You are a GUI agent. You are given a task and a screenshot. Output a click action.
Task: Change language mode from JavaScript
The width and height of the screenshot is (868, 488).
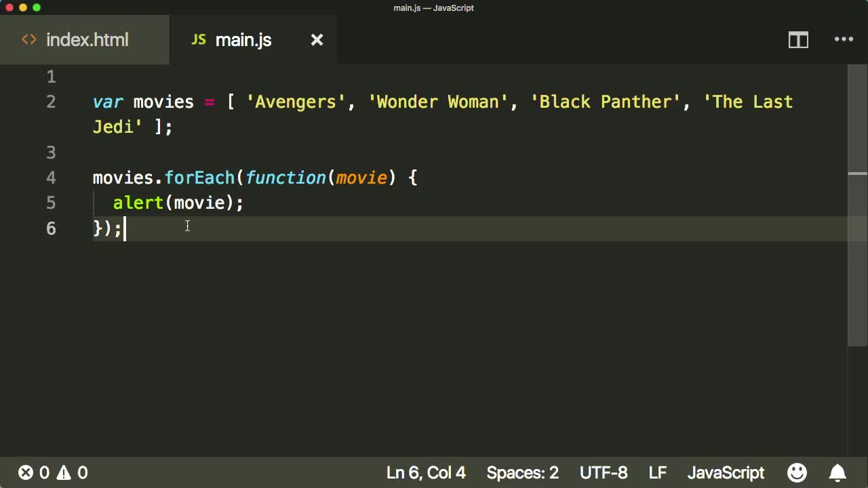click(x=726, y=472)
